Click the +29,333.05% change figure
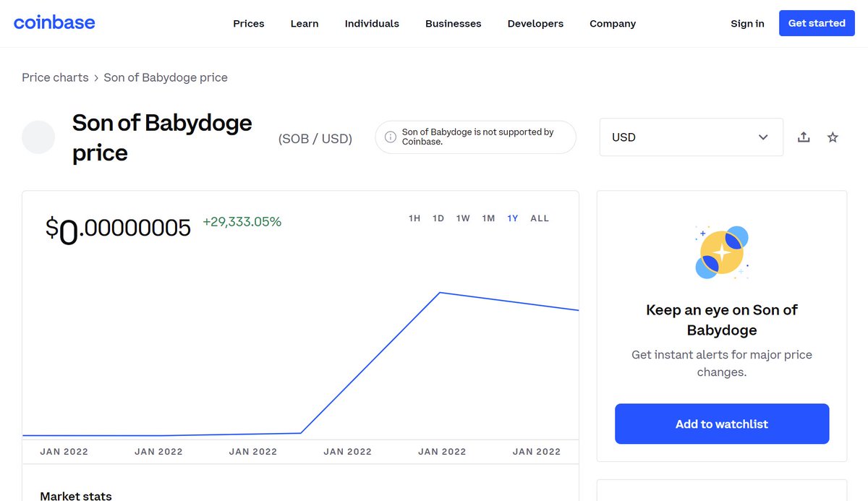This screenshot has height=501, width=868. (242, 222)
